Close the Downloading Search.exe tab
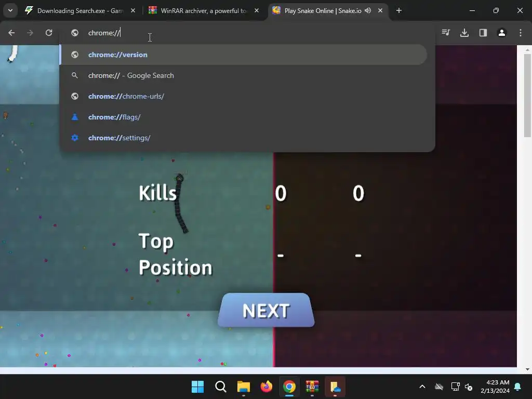Image resolution: width=532 pixels, height=399 pixels. tap(133, 10)
